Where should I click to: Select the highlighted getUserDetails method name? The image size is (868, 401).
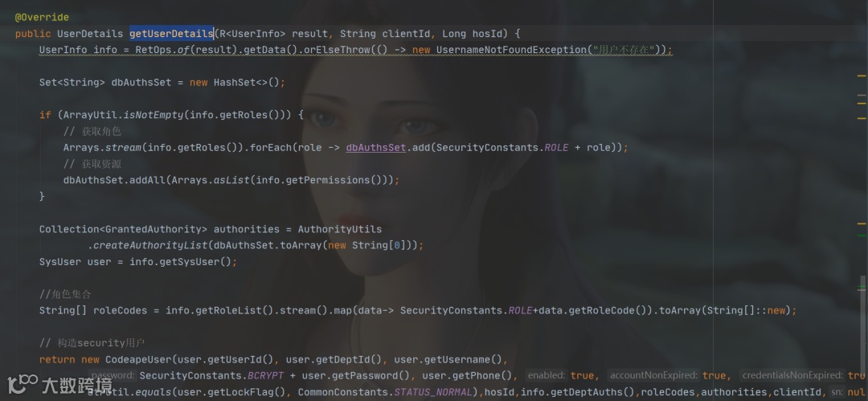tap(172, 34)
